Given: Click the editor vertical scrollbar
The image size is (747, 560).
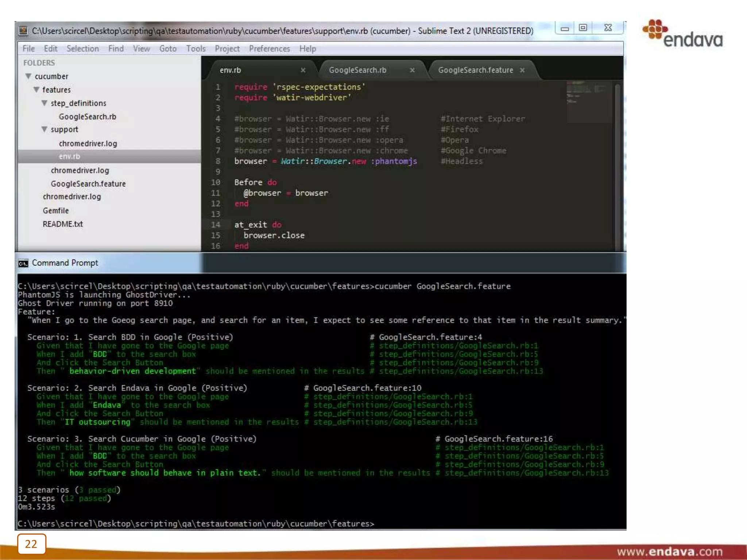Looking at the screenshot, I should (x=617, y=166).
